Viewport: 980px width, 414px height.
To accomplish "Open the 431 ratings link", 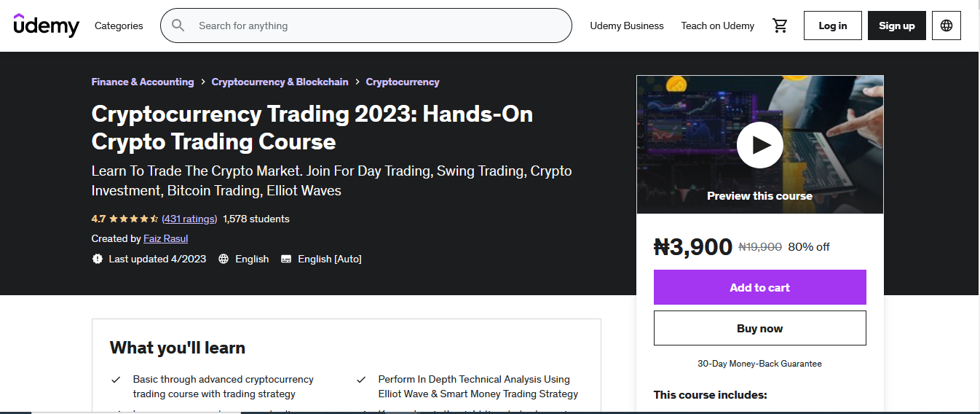I will coord(189,219).
